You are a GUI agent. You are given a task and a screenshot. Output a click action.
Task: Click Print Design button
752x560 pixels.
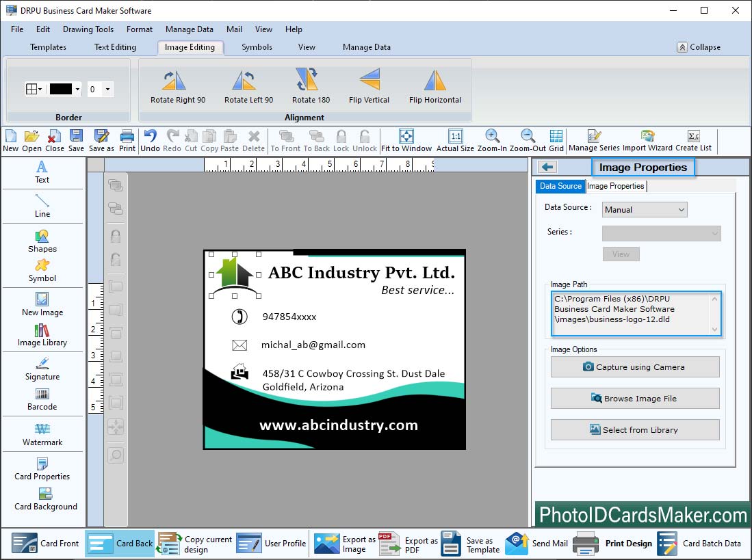[x=612, y=543]
